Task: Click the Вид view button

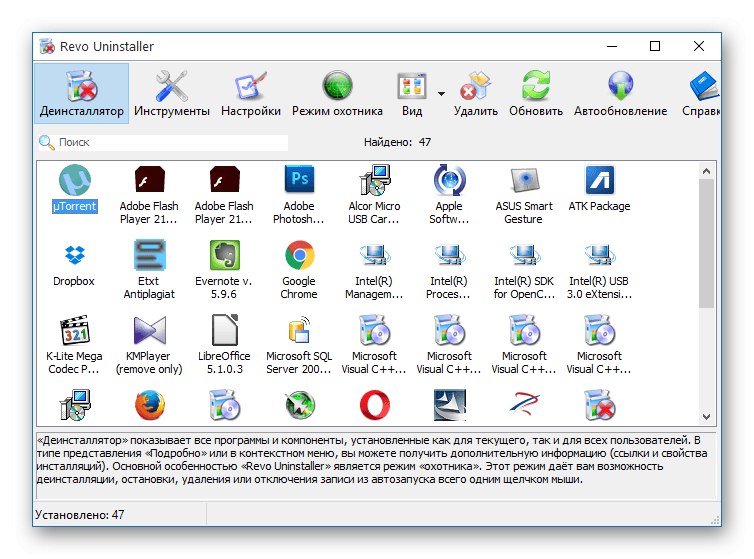Action: click(412, 94)
